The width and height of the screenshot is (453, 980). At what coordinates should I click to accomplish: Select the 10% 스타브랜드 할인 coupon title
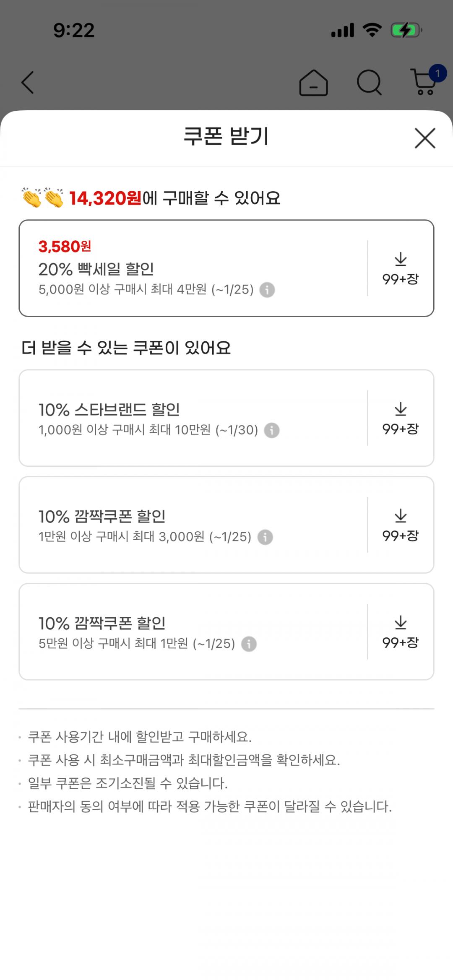[x=109, y=410]
